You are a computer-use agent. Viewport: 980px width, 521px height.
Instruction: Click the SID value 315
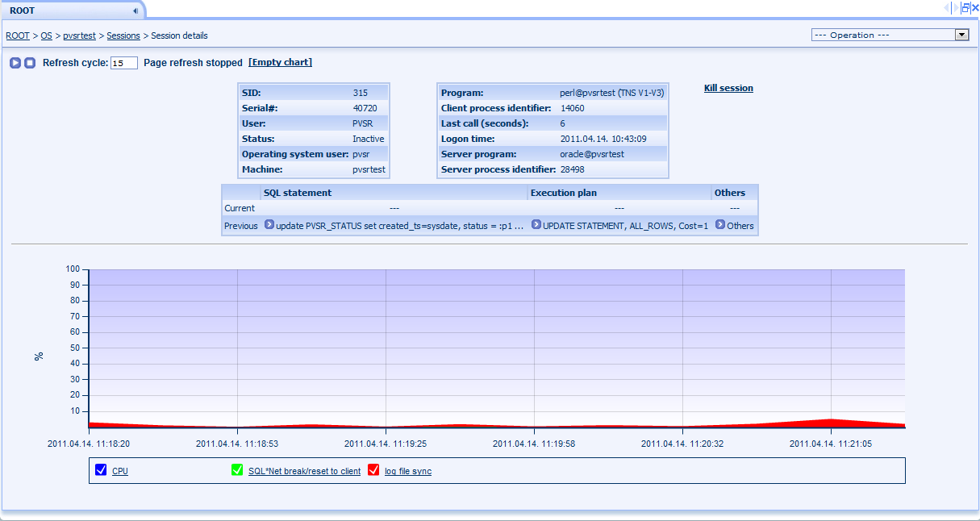[360, 93]
